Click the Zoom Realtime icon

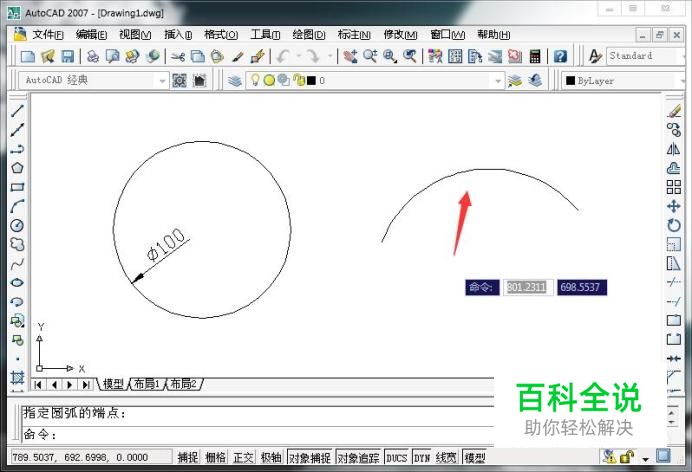point(370,56)
